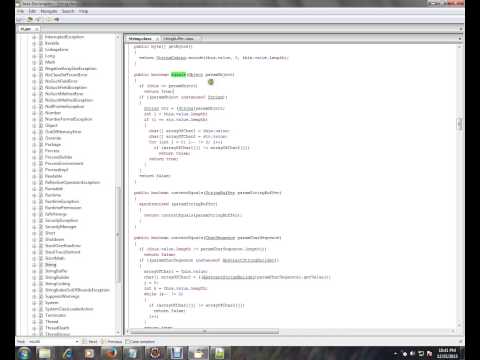The width and height of the screenshot is (480, 360).
Task: Select NumberFormatException in the tree
Action: [69, 119]
